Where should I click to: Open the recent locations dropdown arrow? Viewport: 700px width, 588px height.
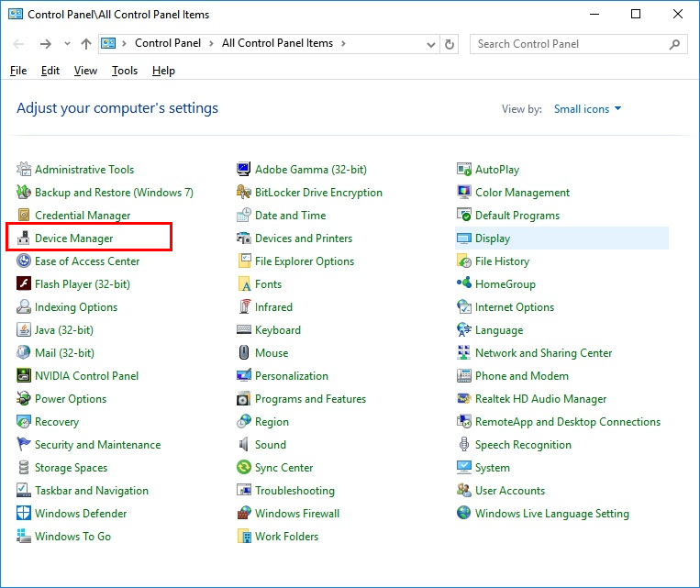(67, 44)
